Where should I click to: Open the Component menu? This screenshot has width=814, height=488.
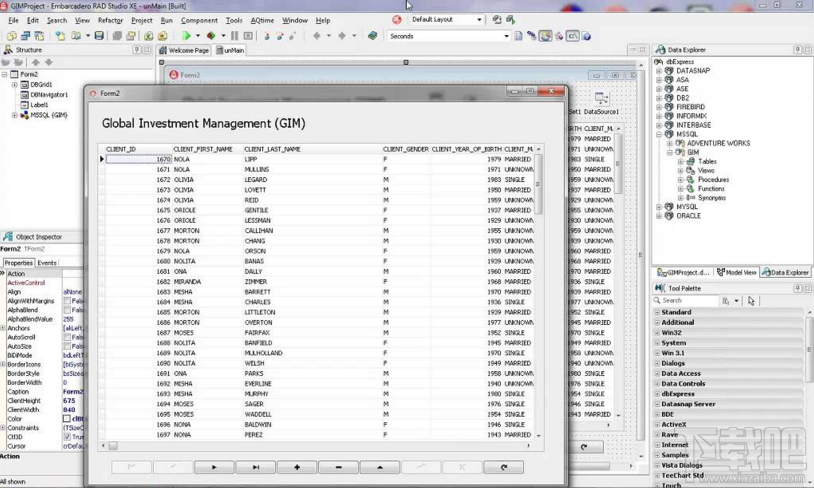click(199, 20)
